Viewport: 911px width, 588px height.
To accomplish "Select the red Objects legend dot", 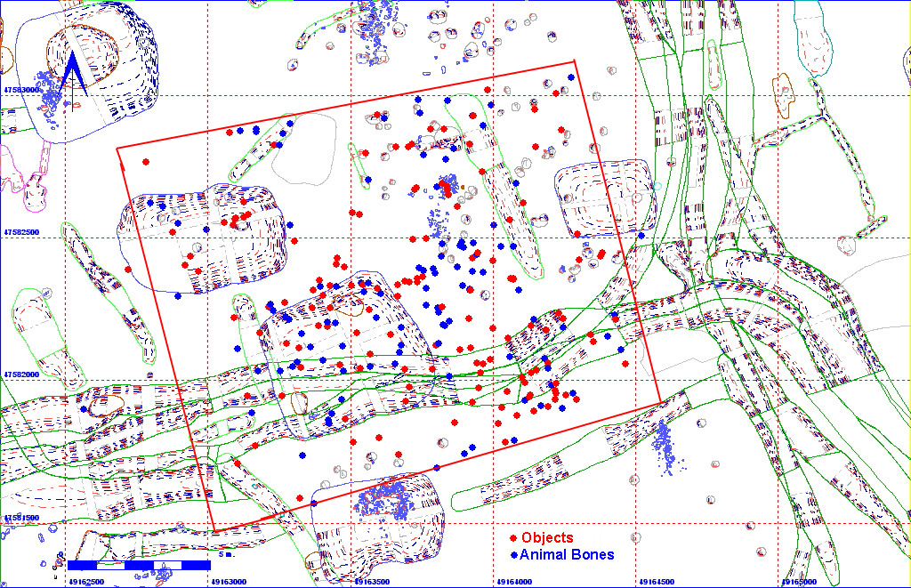I will 513,538.
